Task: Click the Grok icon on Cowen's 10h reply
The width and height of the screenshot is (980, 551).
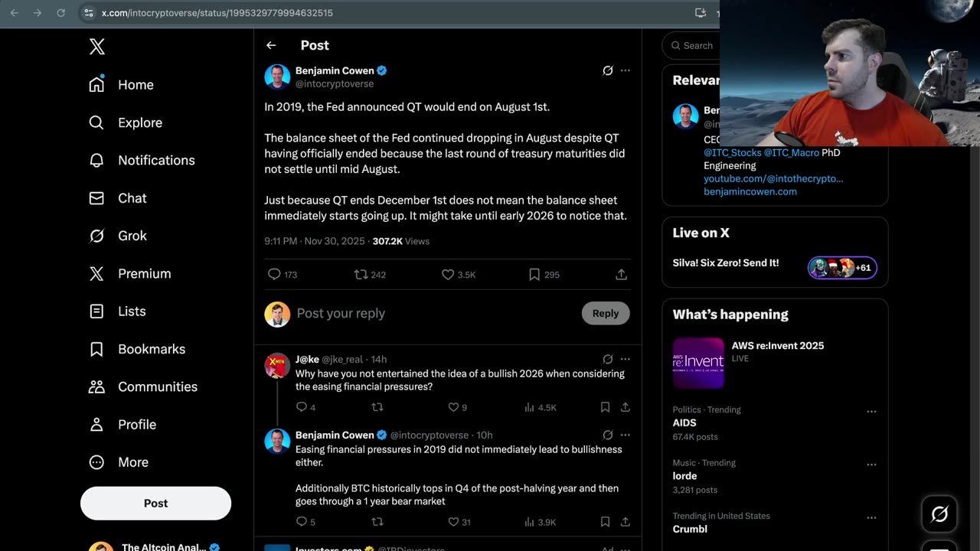Action: pos(608,435)
